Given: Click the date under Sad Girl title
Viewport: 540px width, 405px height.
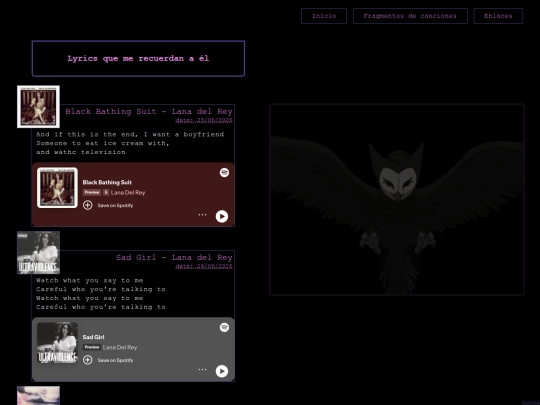Looking at the screenshot, I should [x=204, y=266].
